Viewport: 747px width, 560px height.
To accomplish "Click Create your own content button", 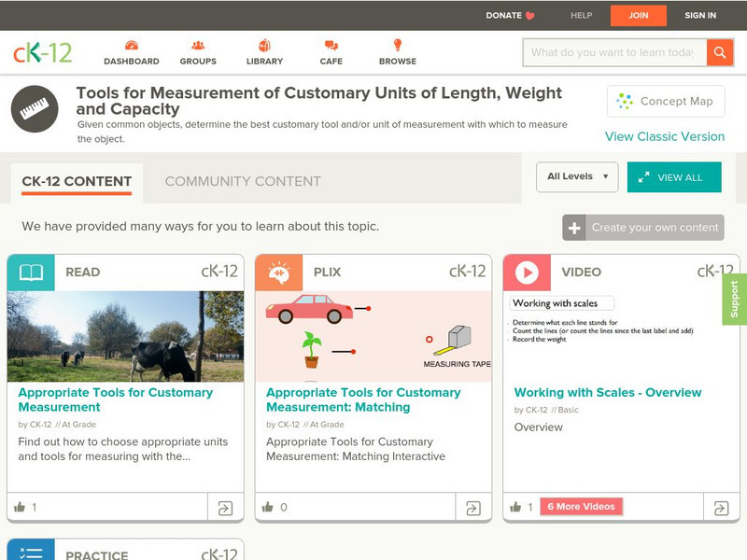I will [643, 228].
